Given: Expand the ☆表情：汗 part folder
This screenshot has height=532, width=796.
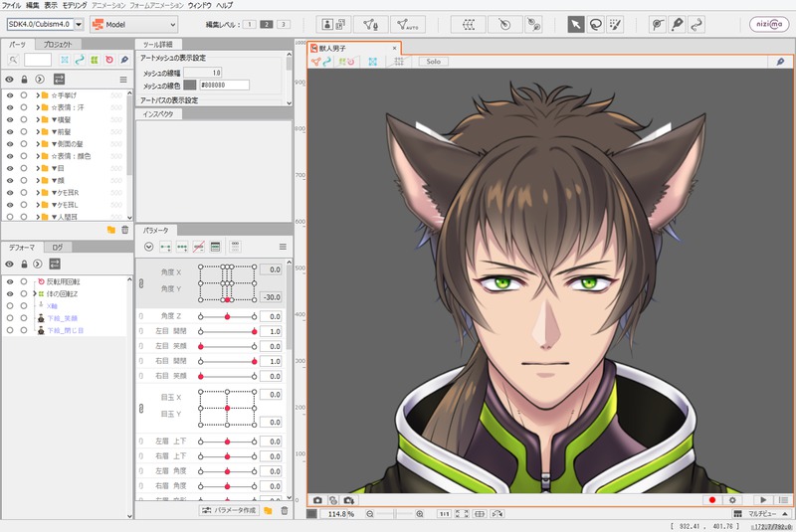Looking at the screenshot, I should 38,107.
